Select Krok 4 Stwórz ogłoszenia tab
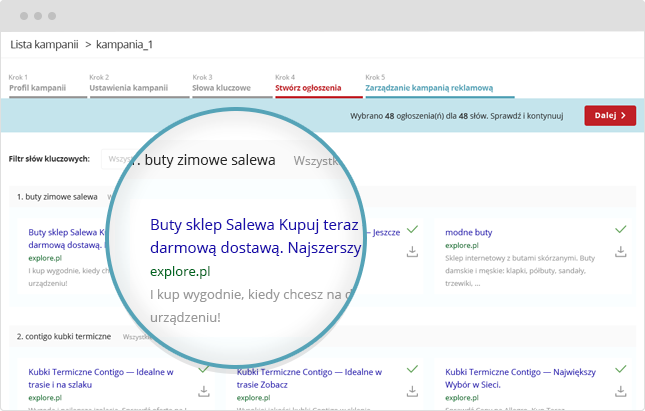The height and width of the screenshot is (411, 645). (308, 87)
